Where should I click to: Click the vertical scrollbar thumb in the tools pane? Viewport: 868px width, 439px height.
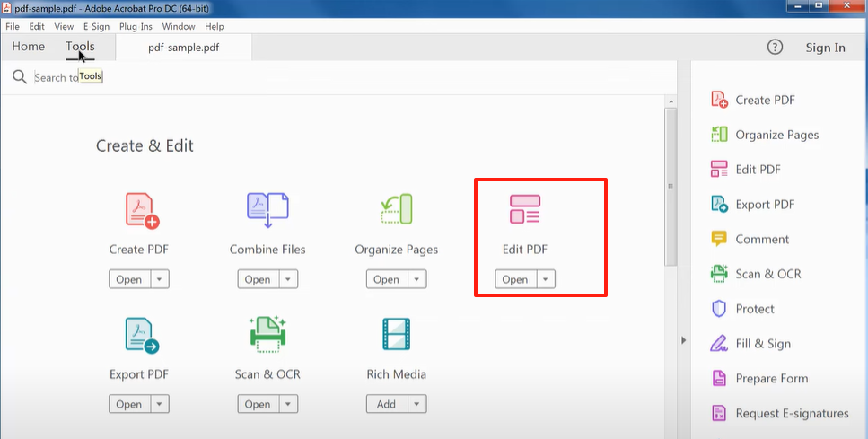click(x=671, y=187)
